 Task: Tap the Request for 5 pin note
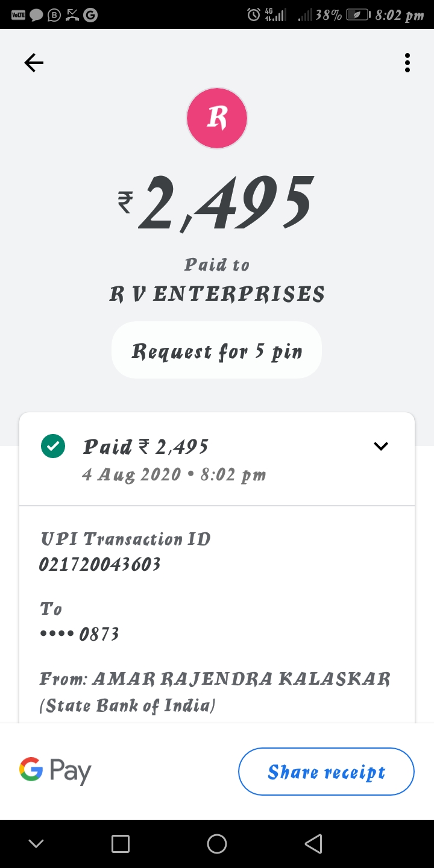pos(217,351)
